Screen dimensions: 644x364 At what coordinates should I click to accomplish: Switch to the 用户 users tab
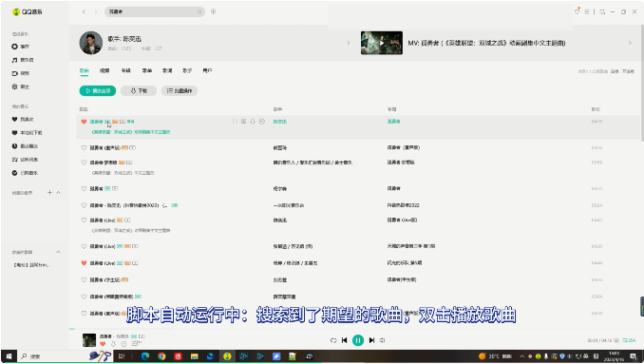[207, 70]
